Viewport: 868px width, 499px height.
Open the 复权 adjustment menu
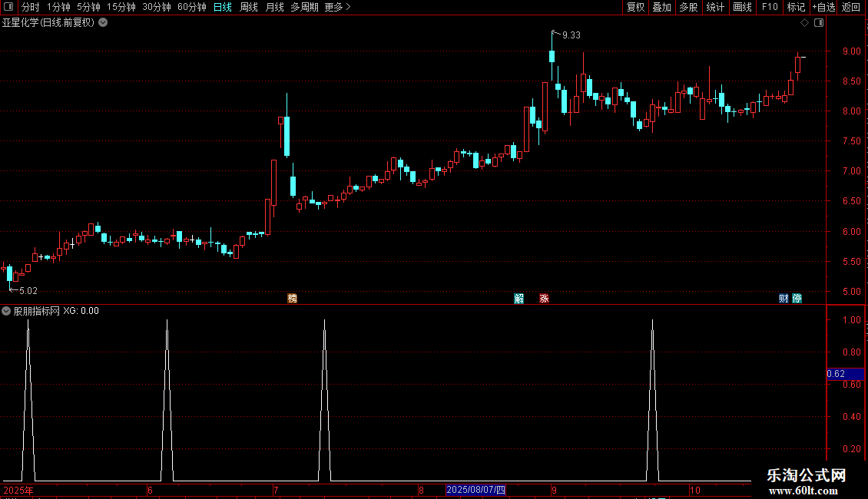click(x=635, y=7)
